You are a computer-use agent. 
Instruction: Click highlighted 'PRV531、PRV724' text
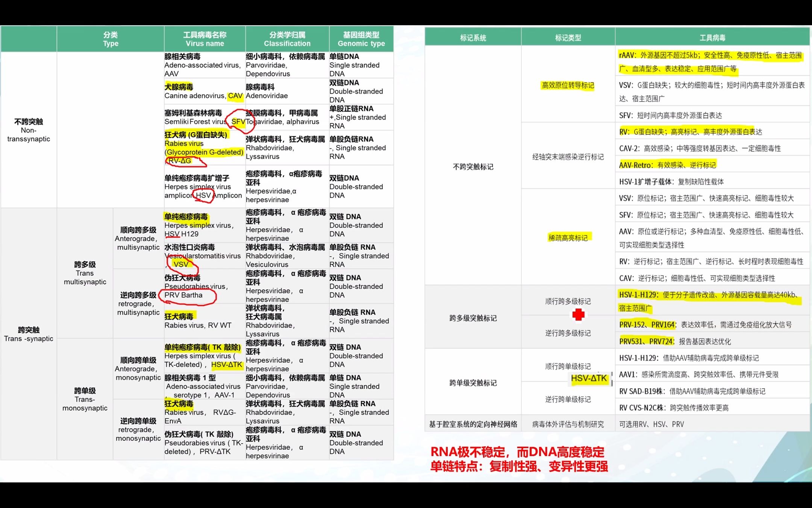pyautogui.click(x=647, y=341)
